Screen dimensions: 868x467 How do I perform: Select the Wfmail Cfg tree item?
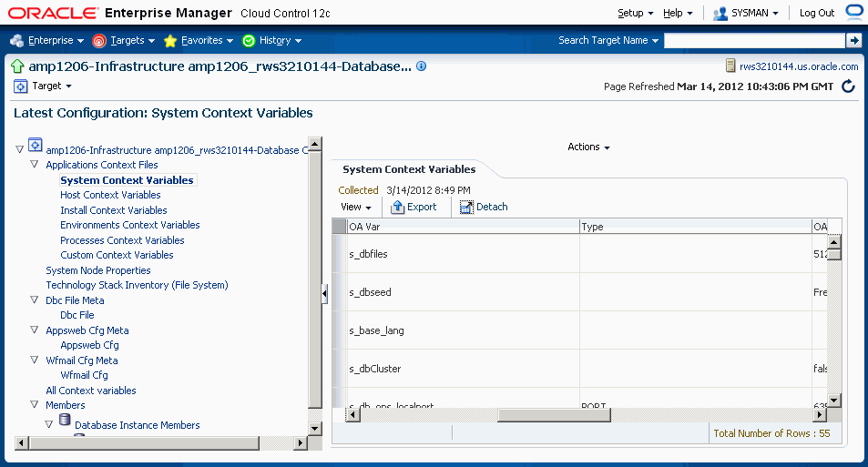click(84, 375)
